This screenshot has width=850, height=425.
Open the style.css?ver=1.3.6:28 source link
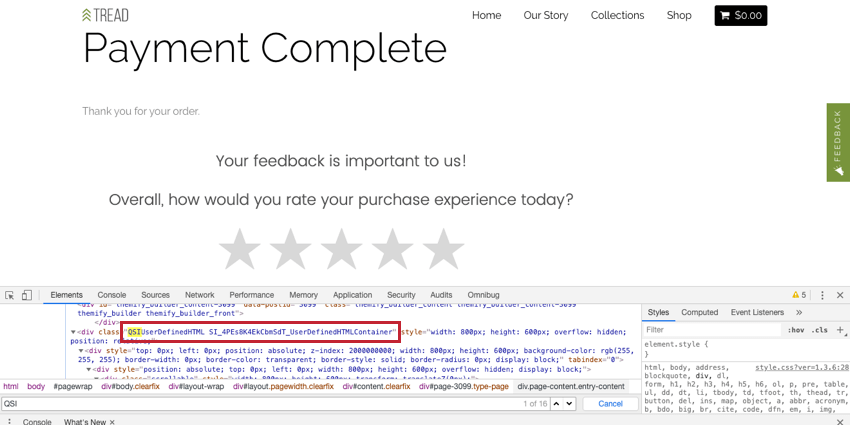point(802,367)
